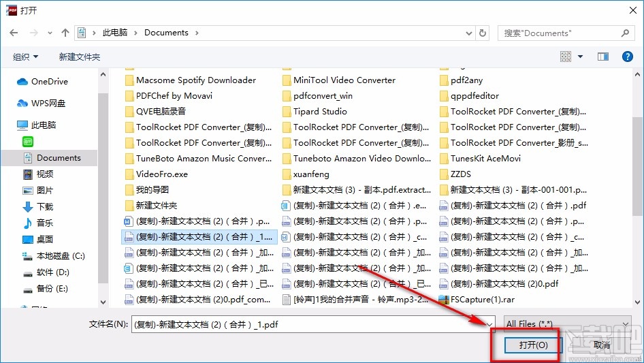This screenshot has width=644, height=363.
Task: Click the navigation pane scrollbar up arrow
Action: click(103, 74)
